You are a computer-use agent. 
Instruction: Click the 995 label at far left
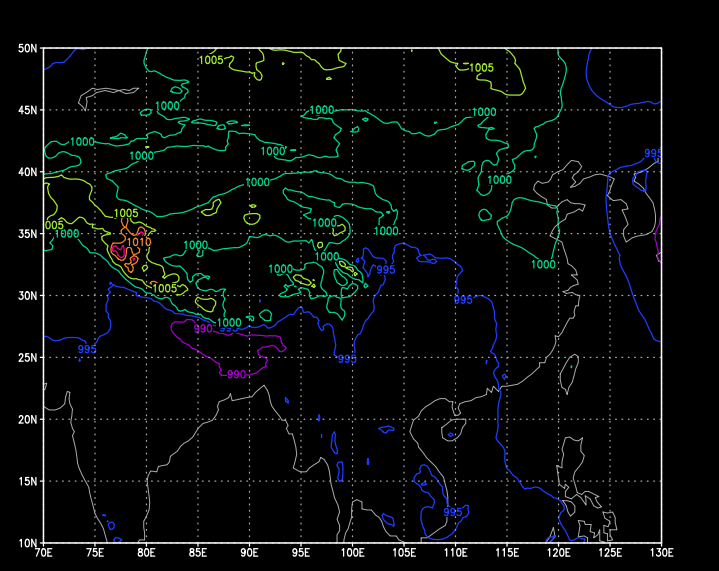(x=87, y=349)
